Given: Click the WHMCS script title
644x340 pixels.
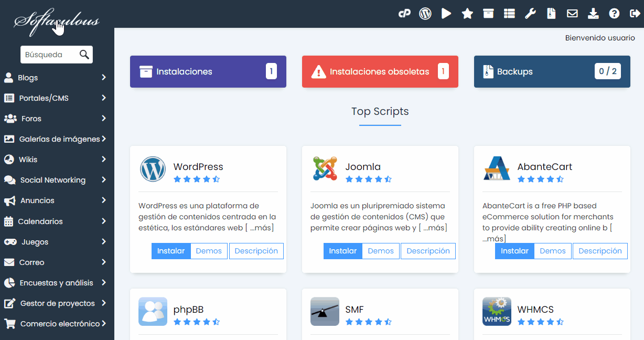Looking at the screenshot, I should (535, 309).
